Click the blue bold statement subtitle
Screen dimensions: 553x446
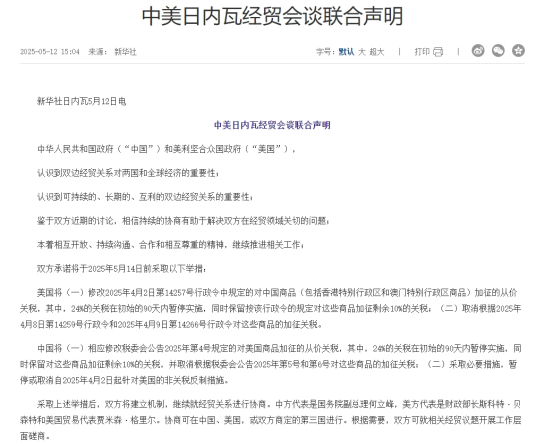tap(272, 125)
